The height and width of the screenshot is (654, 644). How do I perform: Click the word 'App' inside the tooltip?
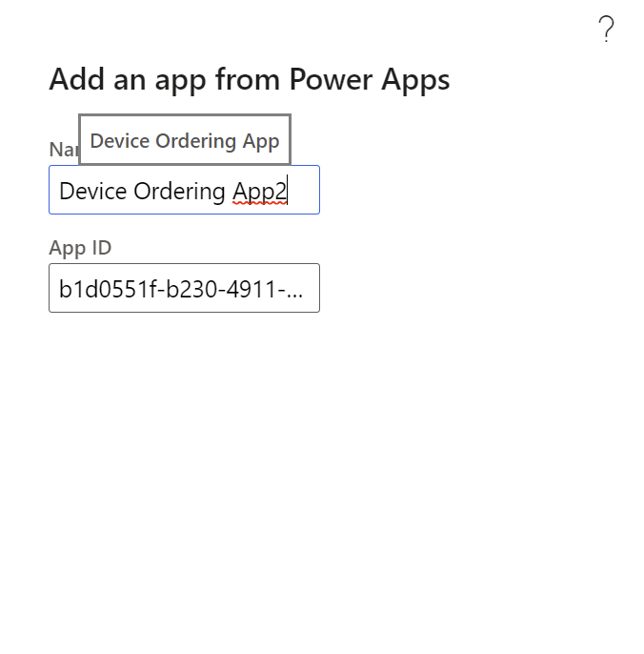click(261, 141)
